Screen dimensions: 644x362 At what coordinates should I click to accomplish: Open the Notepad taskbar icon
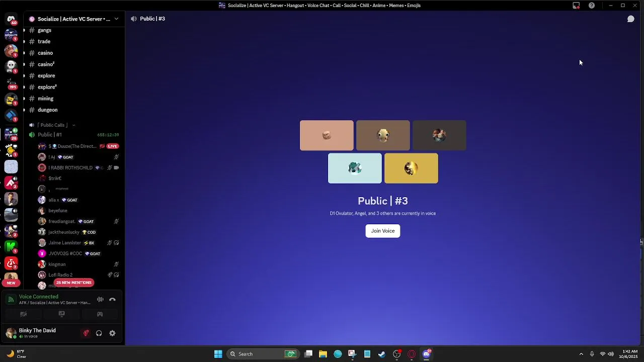[x=367, y=354]
